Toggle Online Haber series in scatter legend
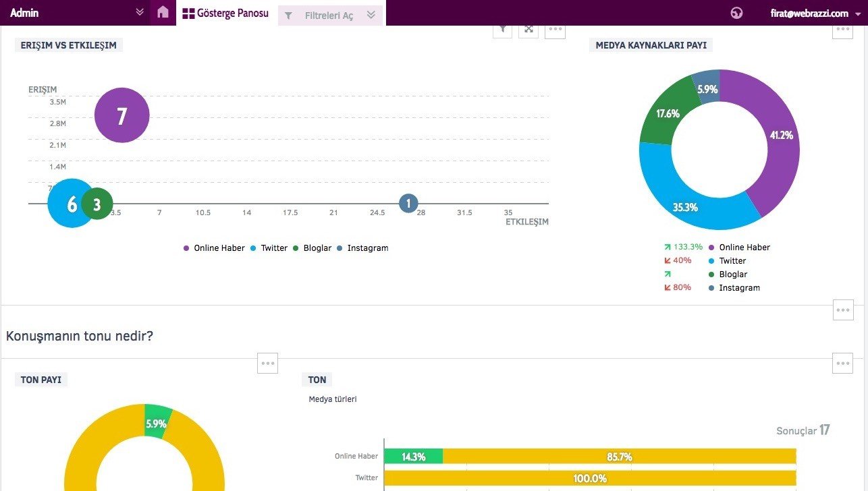This screenshot has height=491, width=868. pyautogui.click(x=214, y=248)
